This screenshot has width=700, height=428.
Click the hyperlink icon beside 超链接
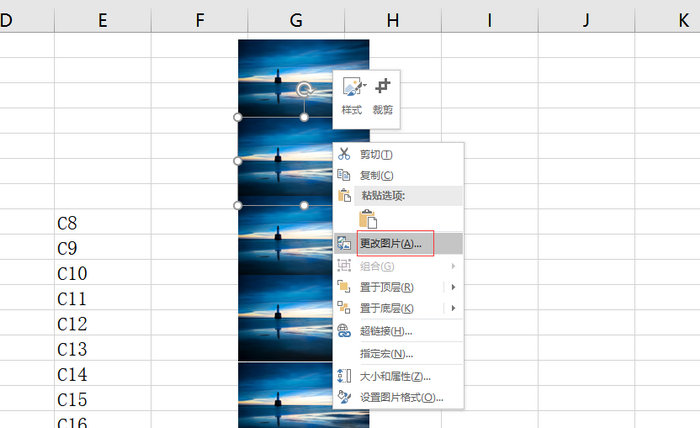click(344, 331)
